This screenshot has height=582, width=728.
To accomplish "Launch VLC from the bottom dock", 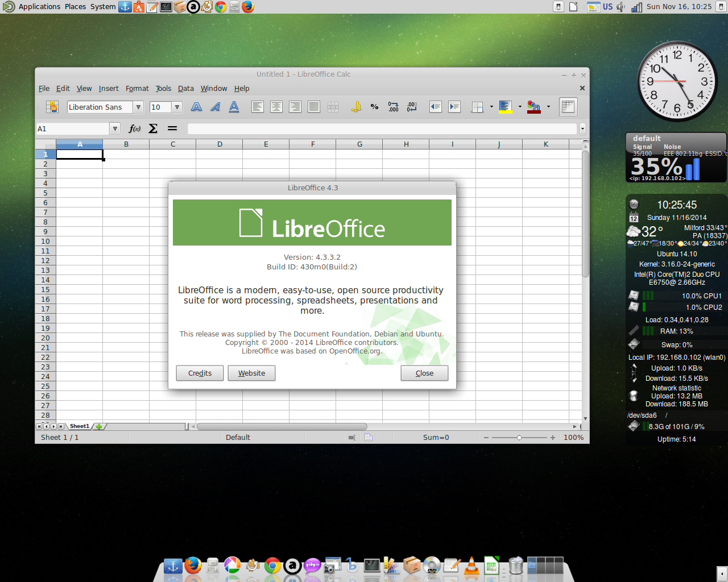I will [471, 566].
